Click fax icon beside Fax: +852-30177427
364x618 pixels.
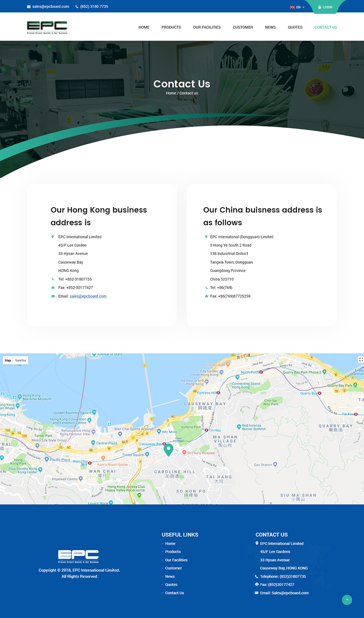tap(53, 288)
